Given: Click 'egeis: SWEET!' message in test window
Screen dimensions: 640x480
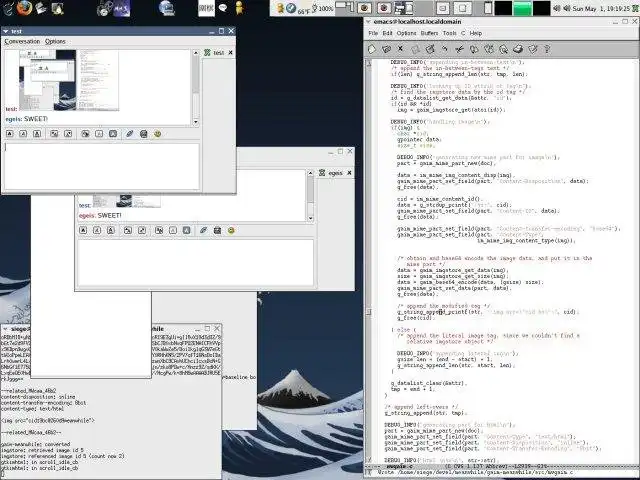Looking at the screenshot, I should coord(27,119).
